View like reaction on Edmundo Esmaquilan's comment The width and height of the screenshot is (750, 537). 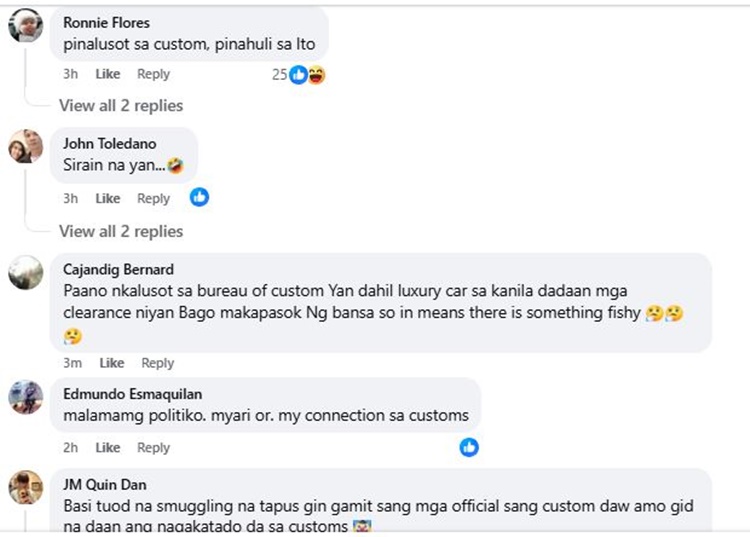click(x=469, y=447)
